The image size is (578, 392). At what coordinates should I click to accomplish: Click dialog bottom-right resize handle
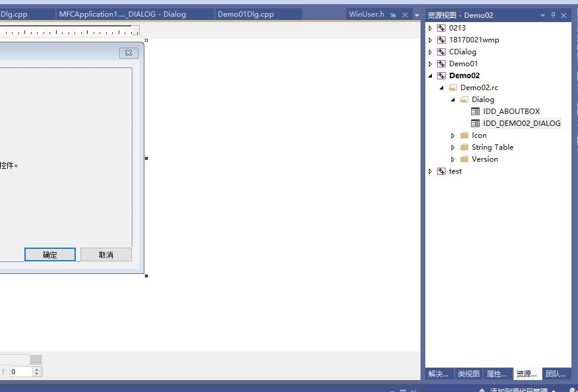(x=146, y=276)
